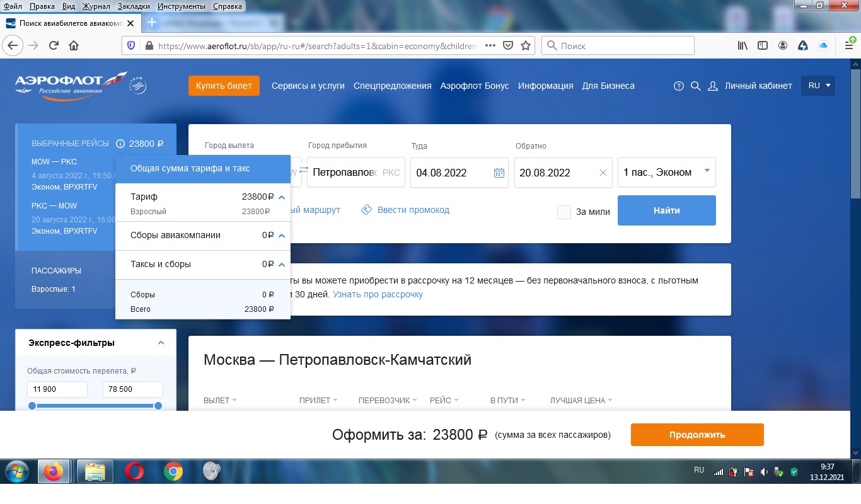Open the calendar icon in departure date field
This screenshot has height=504, width=861.
499,173
